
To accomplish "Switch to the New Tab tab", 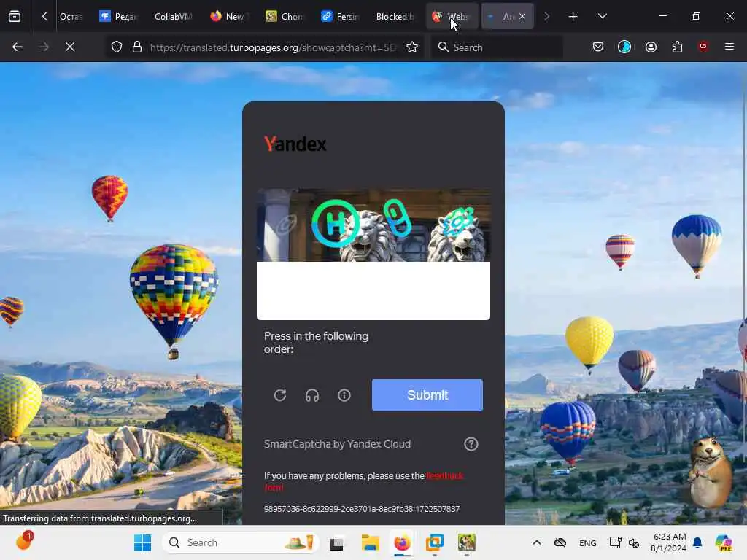I will coord(229,17).
